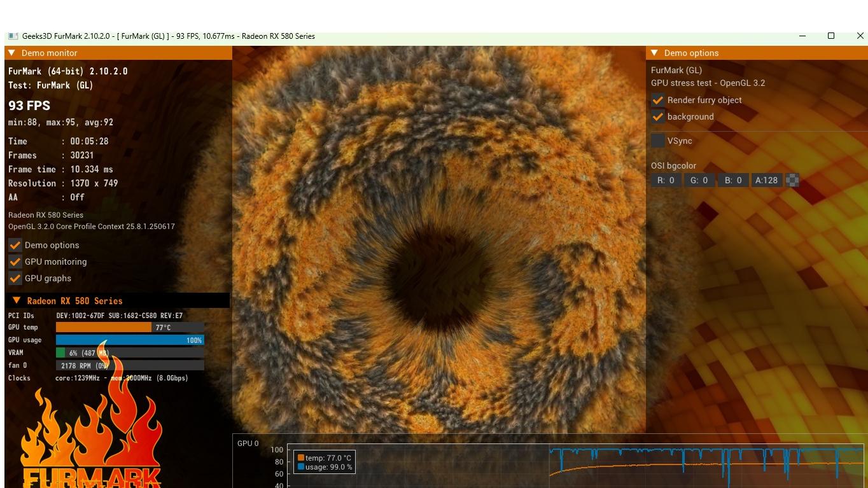Click the R: 0 color value field
This screenshot has width=868, height=488.
(666, 180)
